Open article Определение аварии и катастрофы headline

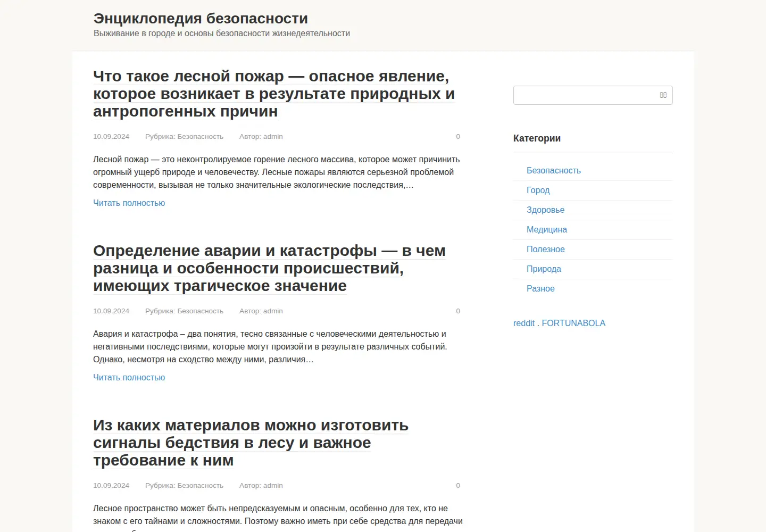pyautogui.click(x=269, y=268)
